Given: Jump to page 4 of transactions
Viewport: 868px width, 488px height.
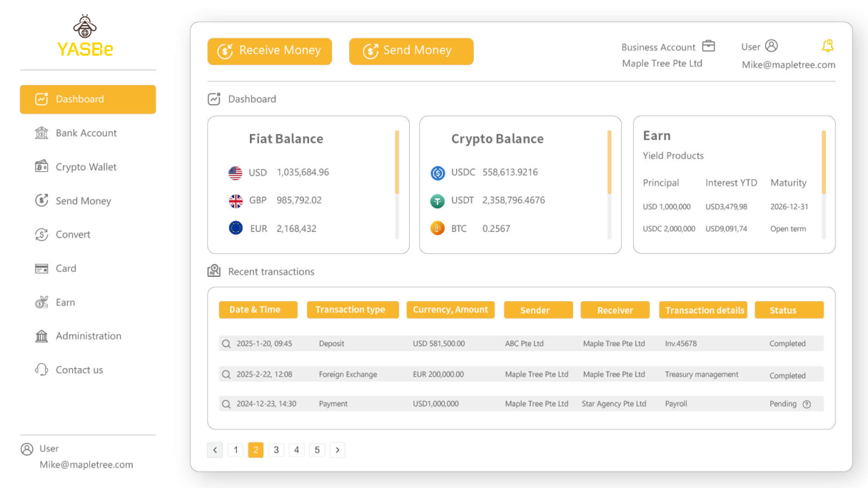Looking at the screenshot, I should tap(297, 450).
